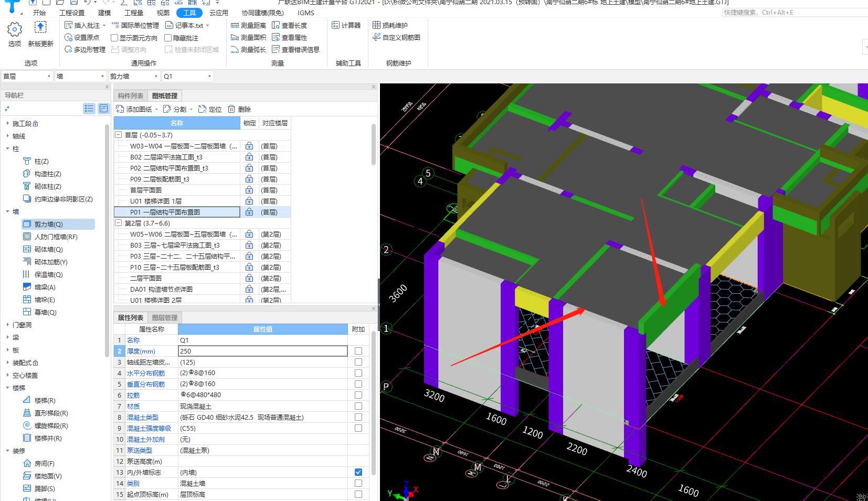Switch to 构件列表 tab

coord(131,95)
